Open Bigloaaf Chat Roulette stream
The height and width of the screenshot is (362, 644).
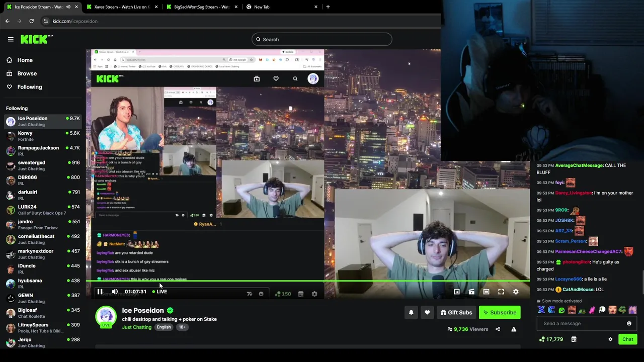coord(43,313)
